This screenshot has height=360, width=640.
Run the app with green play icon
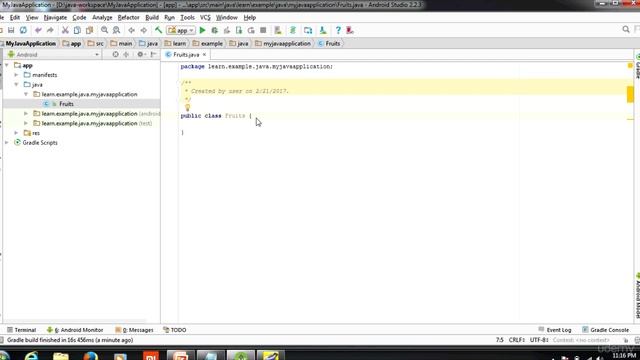pyautogui.click(x=202, y=30)
